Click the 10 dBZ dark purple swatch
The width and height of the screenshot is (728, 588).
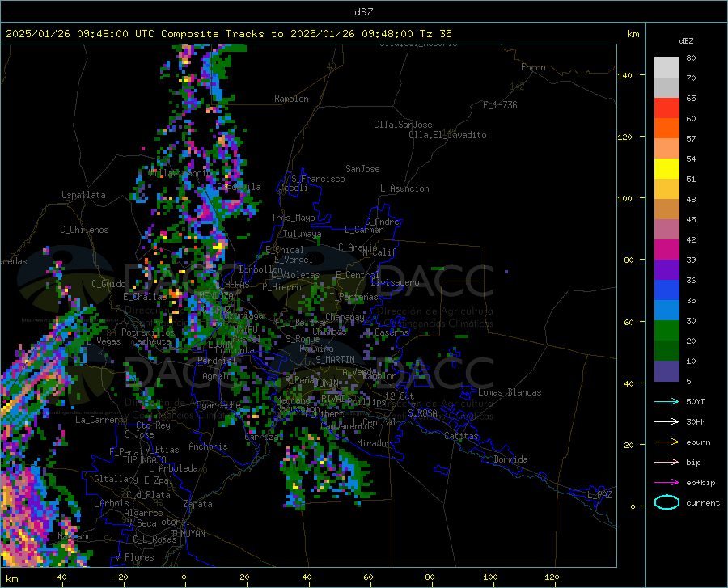(667, 370)
